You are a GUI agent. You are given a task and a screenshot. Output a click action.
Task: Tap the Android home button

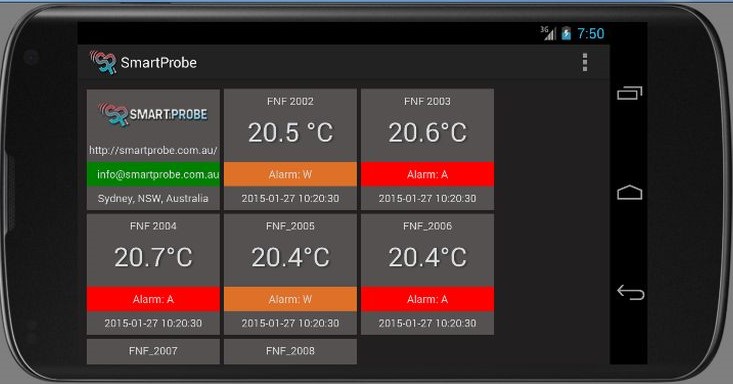pyautogui.click(x=630, y=192)
